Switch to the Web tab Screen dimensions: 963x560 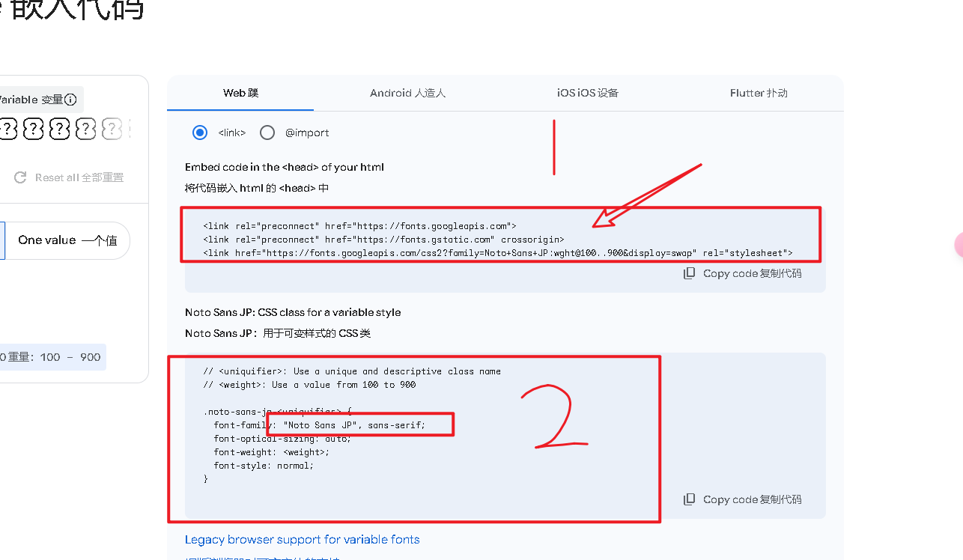(x=240, y=94)
